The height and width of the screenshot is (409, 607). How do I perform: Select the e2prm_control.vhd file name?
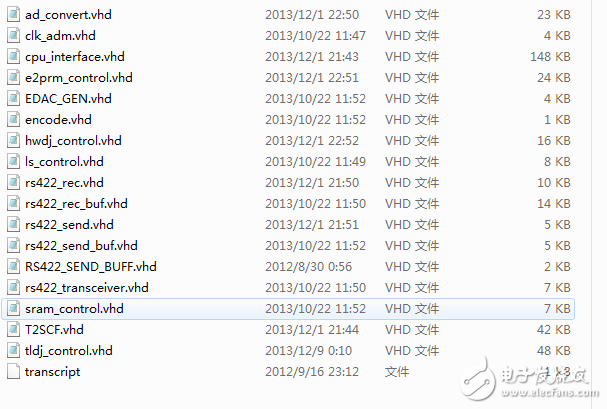79,78
